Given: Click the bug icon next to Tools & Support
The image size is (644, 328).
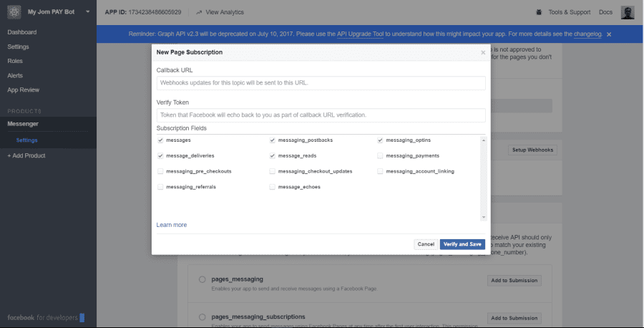Looking at the screenshot, I should tap(539, 12).
